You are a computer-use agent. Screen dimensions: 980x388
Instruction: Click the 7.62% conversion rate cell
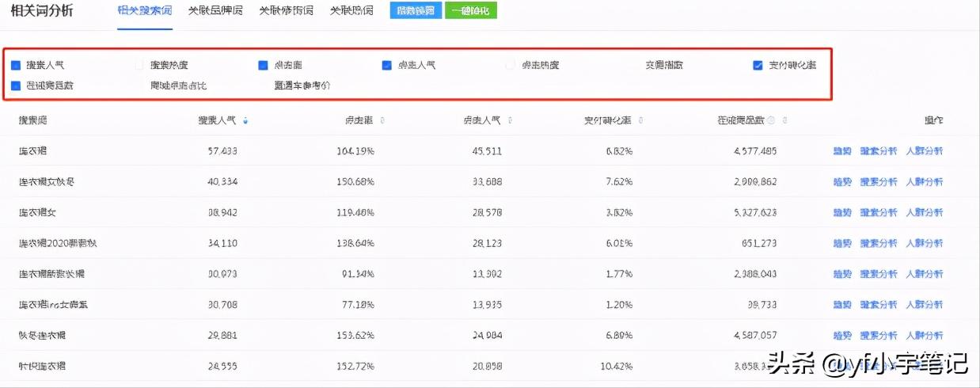pyautogui.click(x=618, y=181)
